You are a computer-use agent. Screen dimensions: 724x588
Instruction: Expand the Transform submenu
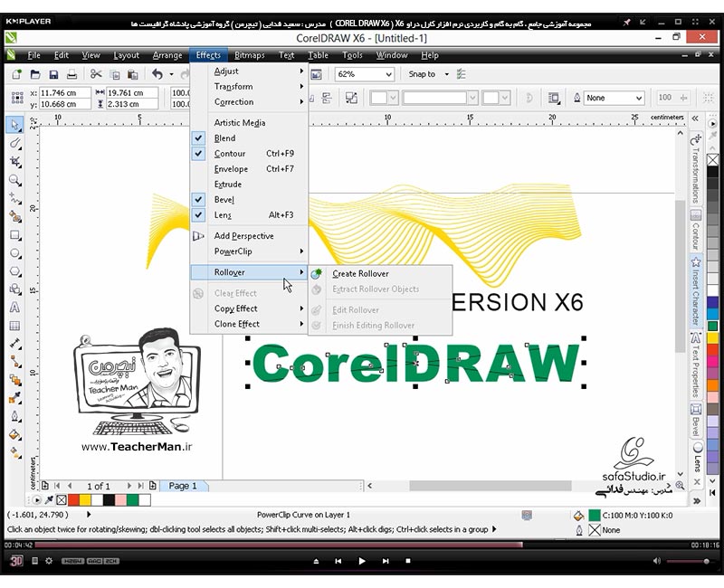250,86
